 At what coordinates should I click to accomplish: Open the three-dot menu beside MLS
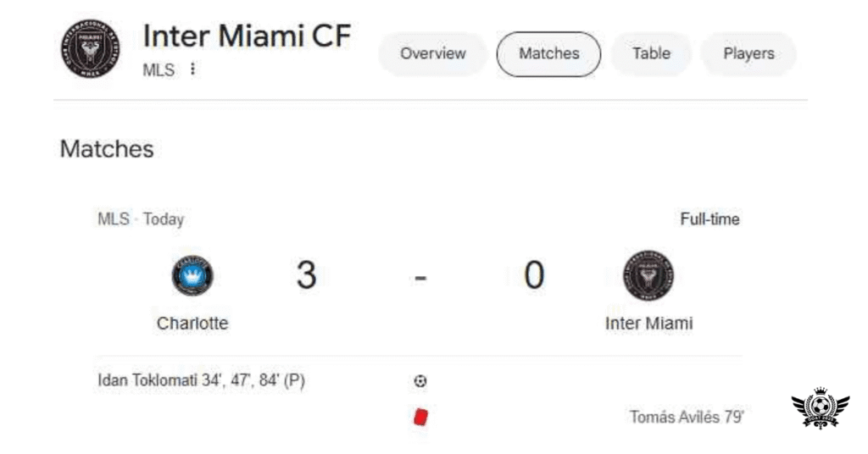[193, 69]
